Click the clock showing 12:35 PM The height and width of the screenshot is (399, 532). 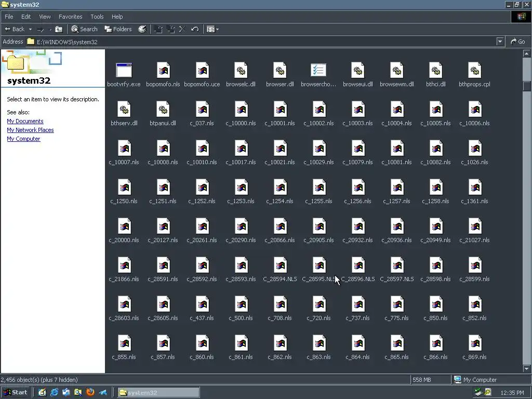click(512, 393)
